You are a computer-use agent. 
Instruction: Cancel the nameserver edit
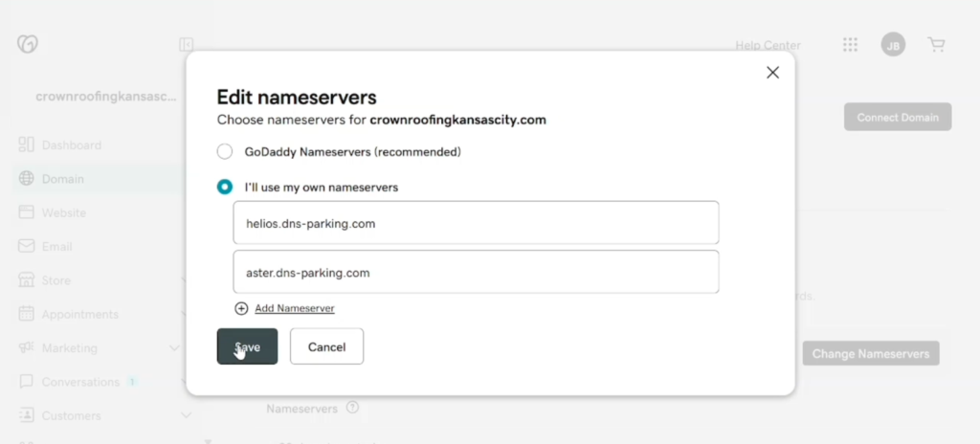tap(327, 346)
